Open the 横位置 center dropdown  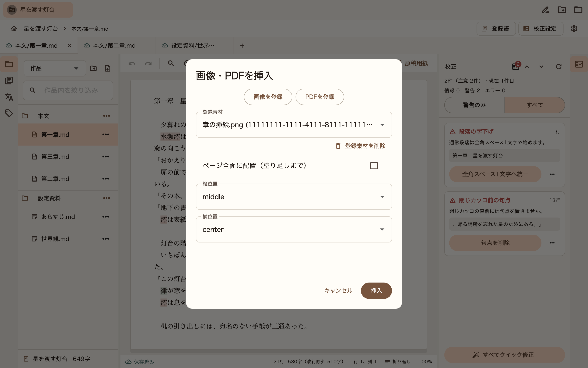click(294, 230)
